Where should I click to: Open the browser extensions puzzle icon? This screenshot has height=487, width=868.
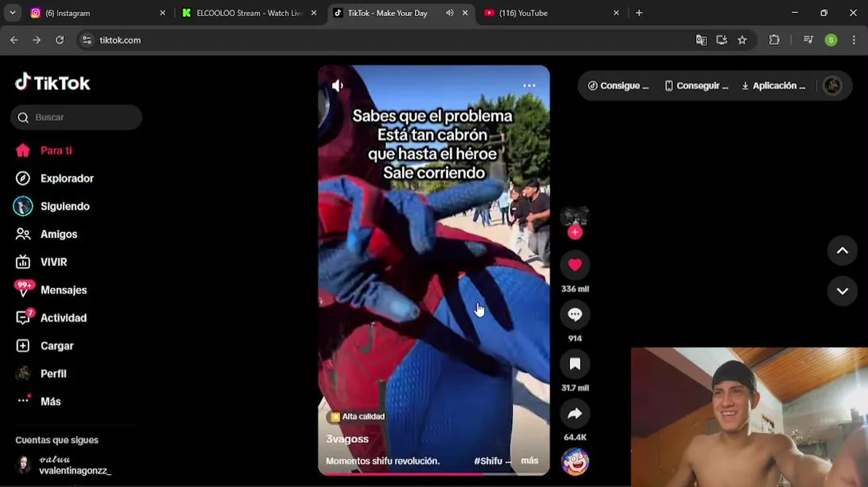[x=775, y=40]
